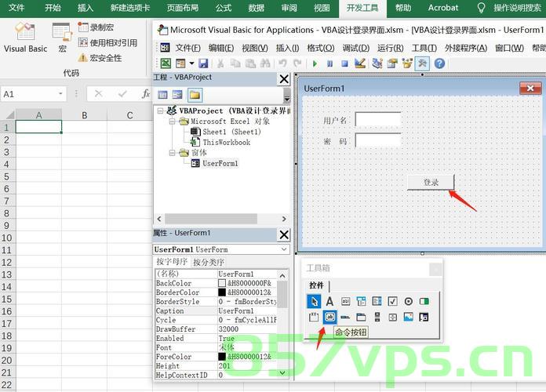Open the 调试(D) menu
The image size is (546, 392).
(x=356, y=48)
